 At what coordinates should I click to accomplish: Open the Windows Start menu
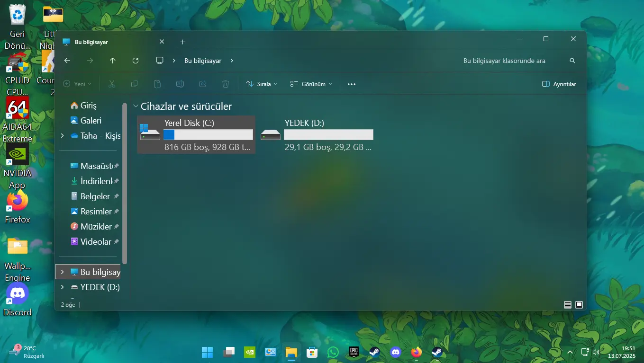tap(207, 352)
